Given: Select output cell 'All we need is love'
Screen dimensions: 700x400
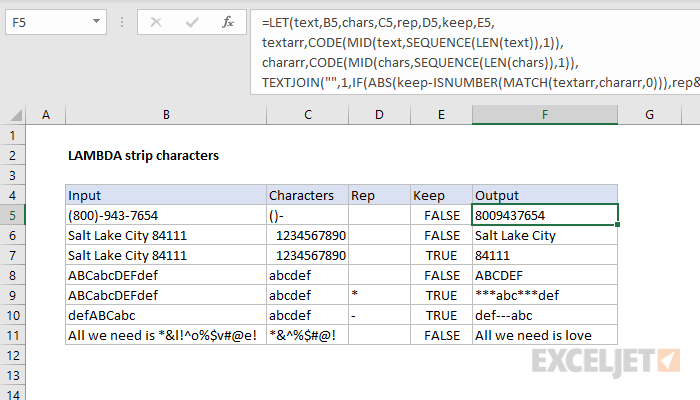Looking at the screenshot, I should [x=545, y=335].
